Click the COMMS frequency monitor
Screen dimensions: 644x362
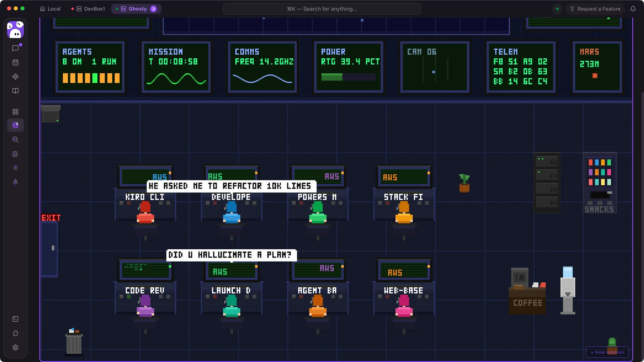[x=263, y=67]
